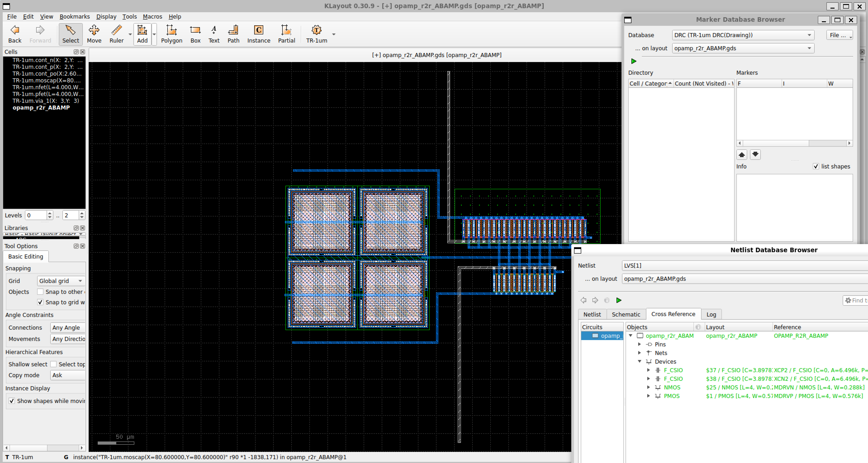Click the marker up arrow button

tap(742, 154)
